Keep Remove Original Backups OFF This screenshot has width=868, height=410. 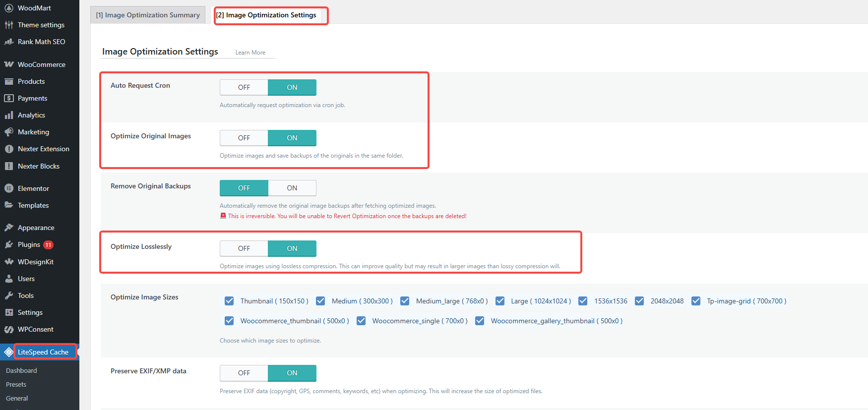(244, 188)
